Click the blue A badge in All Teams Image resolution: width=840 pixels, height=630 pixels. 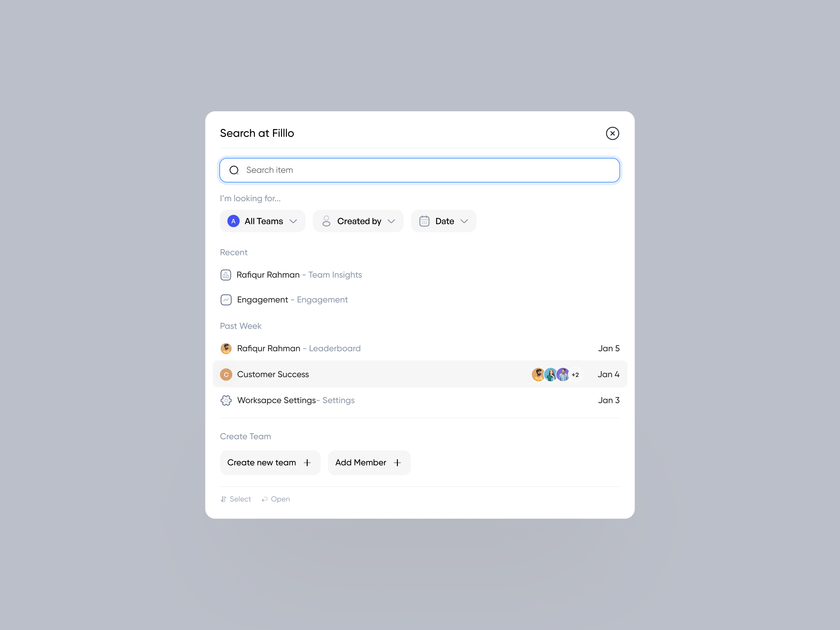pos(233,221)
